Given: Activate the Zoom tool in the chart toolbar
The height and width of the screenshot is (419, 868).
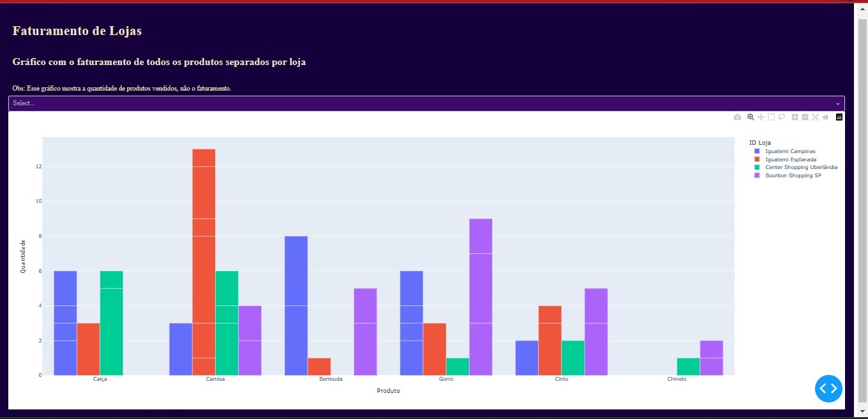Looking at the screenshot, I should coord(750,117).
